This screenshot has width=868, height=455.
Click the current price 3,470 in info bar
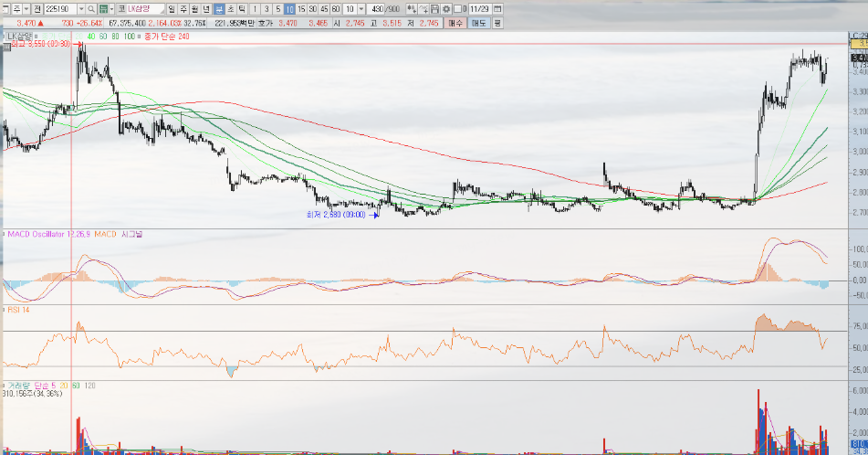coord(26,23)
